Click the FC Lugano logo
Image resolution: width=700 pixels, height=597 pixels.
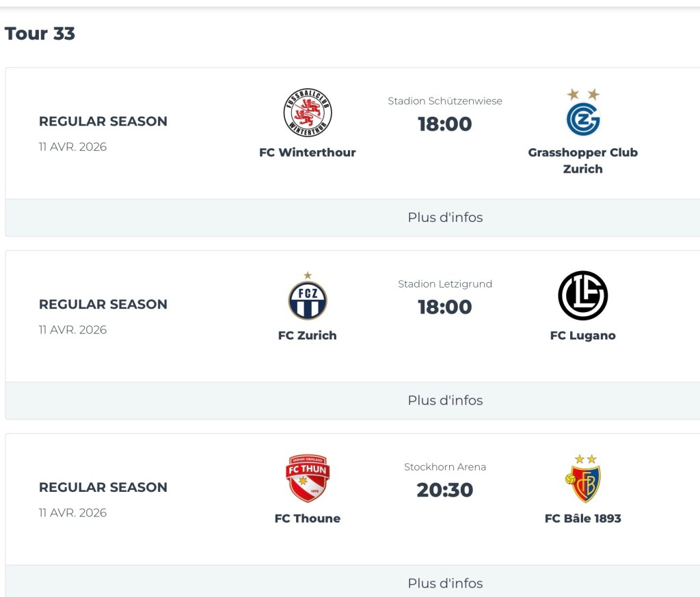pos(583,296)
